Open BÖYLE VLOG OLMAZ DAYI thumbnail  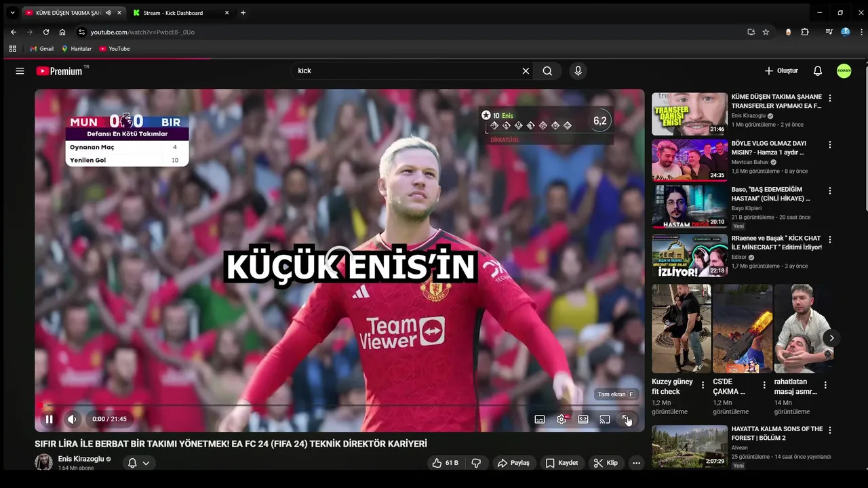coord(690,160)
